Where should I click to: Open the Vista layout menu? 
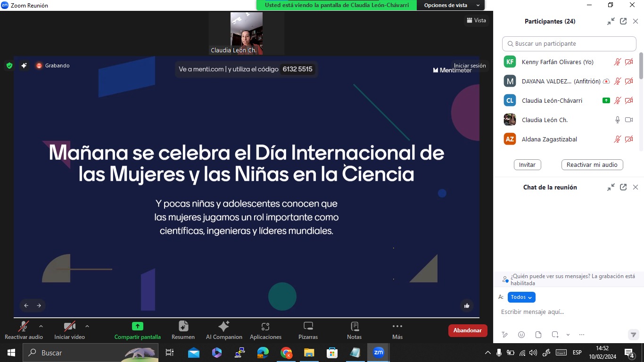tap(476, 20)
